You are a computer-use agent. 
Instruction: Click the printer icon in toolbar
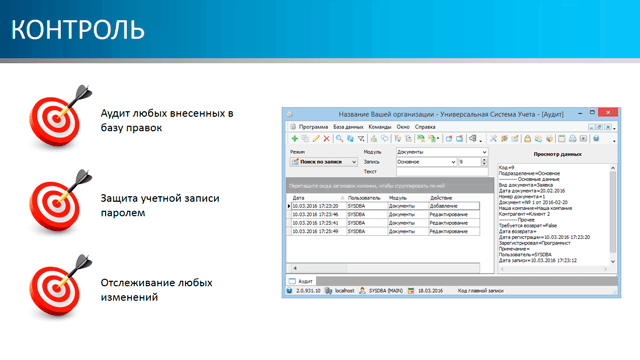[573, 139]
